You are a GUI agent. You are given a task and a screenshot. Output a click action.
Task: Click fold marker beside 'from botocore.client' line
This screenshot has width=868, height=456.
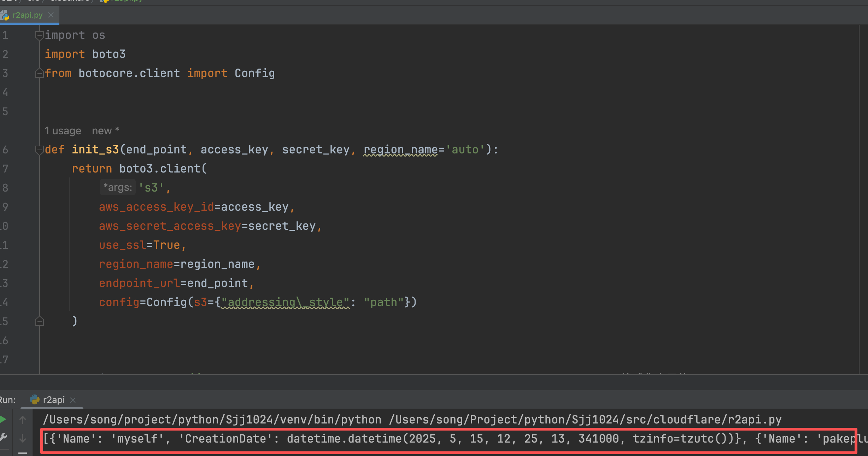39,73
